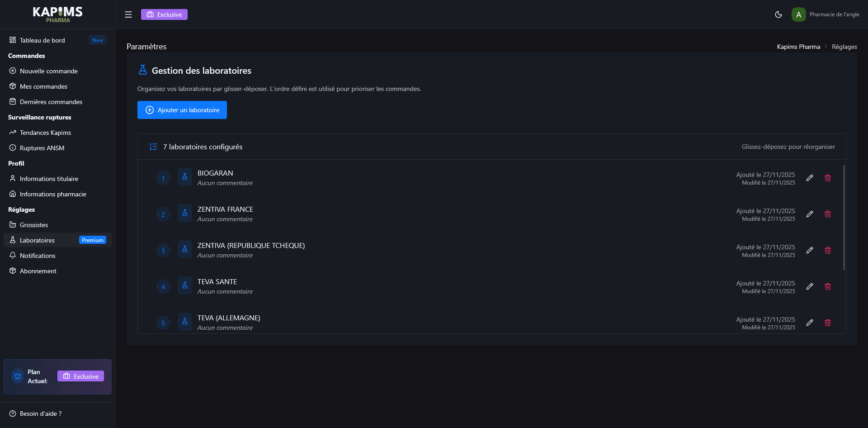The image size is (868, 428).
Task: Click the Kapims Pharma logo
Action: pyautogui.click(x=57, y=14)
